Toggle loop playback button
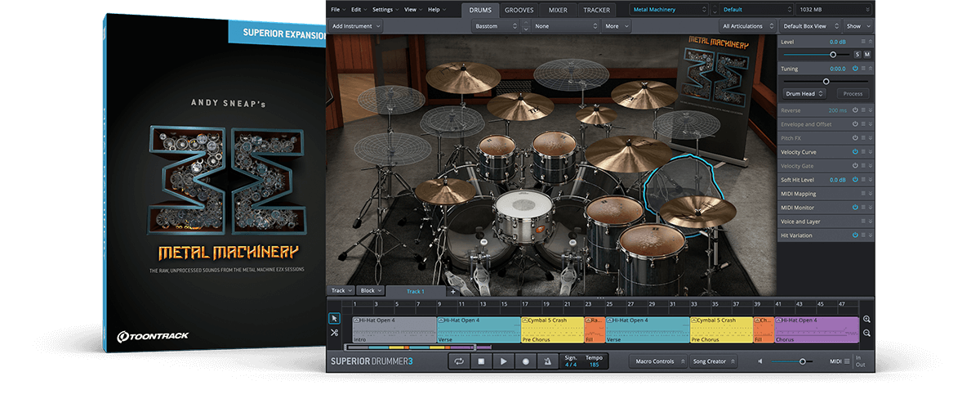980x399 pixels. coord(459,361)
